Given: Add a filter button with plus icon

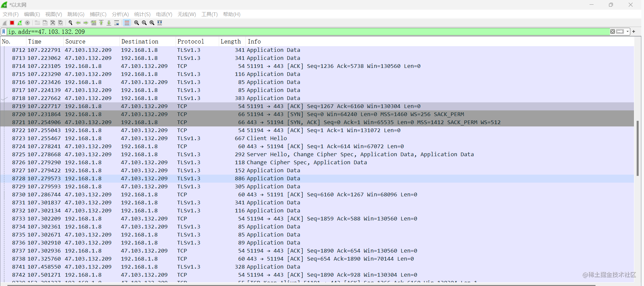Looking at the screenshot, I should tap(634, 31).
